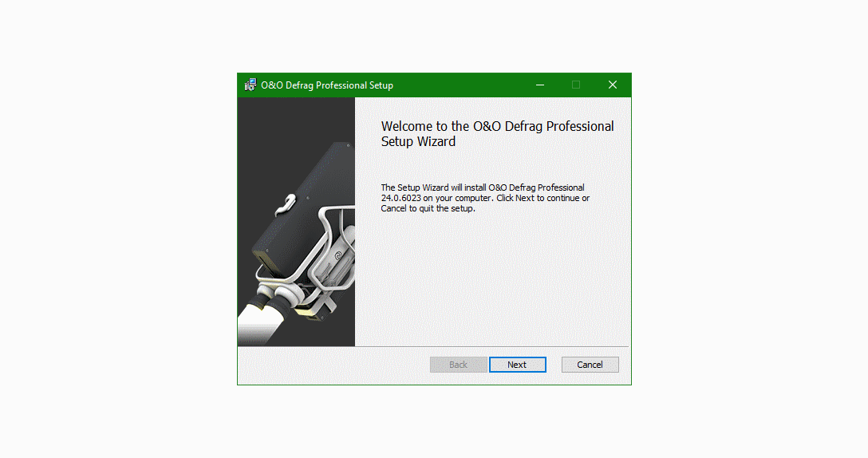Click the window title 'O&O Defrag Professional Setup'
The width and height of the screenshot is (868, 458).
(327, 85)
